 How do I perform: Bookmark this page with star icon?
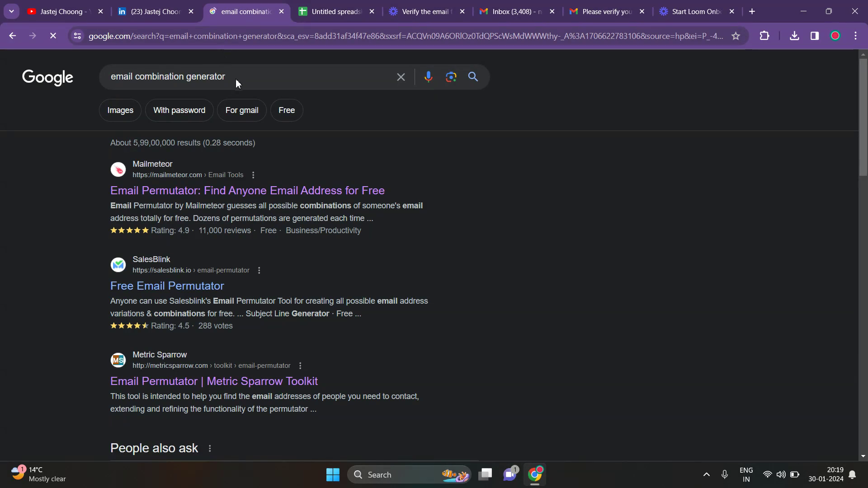click(736, 36)
